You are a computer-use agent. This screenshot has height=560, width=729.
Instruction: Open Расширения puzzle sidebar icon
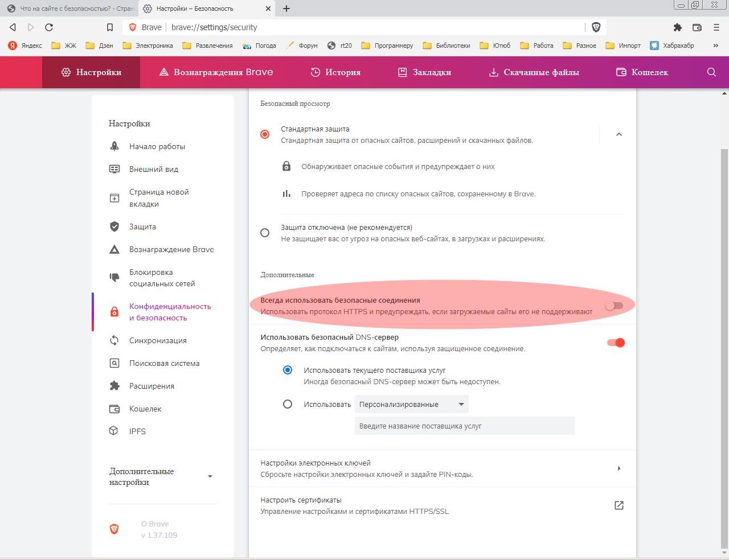(114, 386)
